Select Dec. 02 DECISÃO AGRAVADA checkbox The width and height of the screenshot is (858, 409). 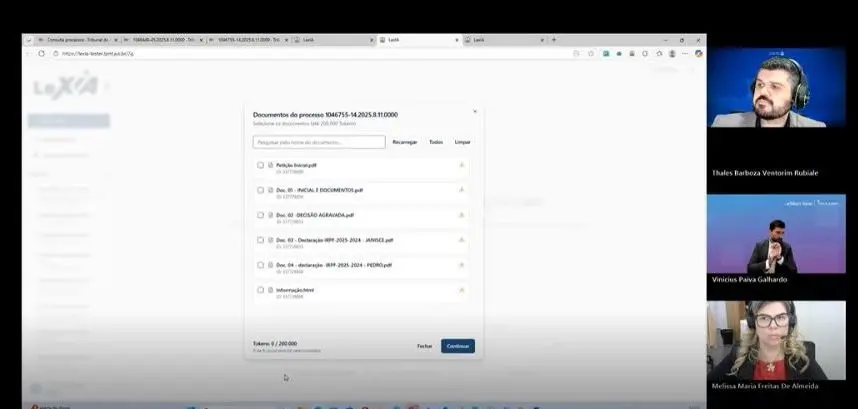point(260,215)
